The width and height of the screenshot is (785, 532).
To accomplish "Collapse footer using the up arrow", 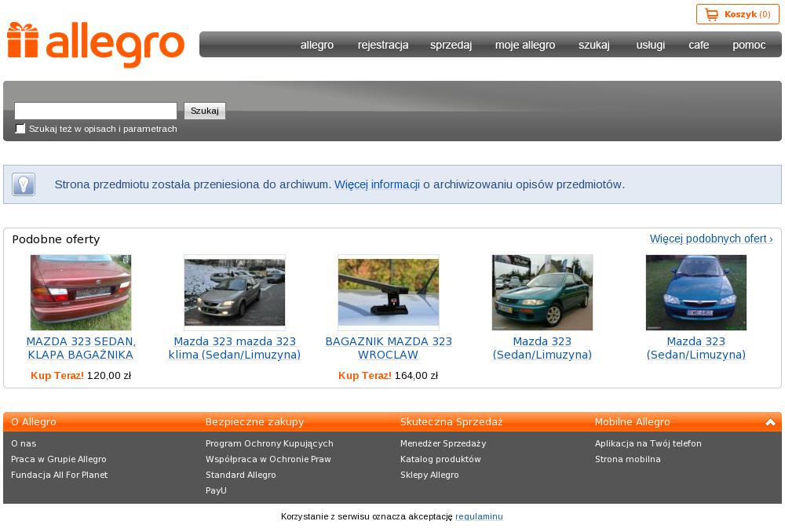I will tap(770, 422).
